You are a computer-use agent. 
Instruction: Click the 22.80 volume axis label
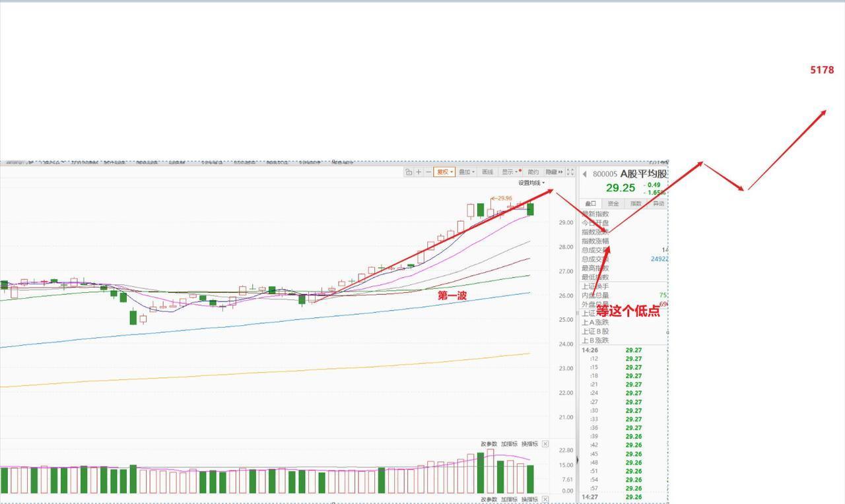566,450
